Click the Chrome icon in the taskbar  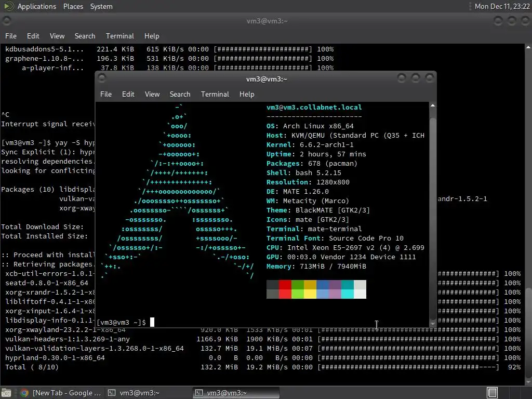pos(24,393)
